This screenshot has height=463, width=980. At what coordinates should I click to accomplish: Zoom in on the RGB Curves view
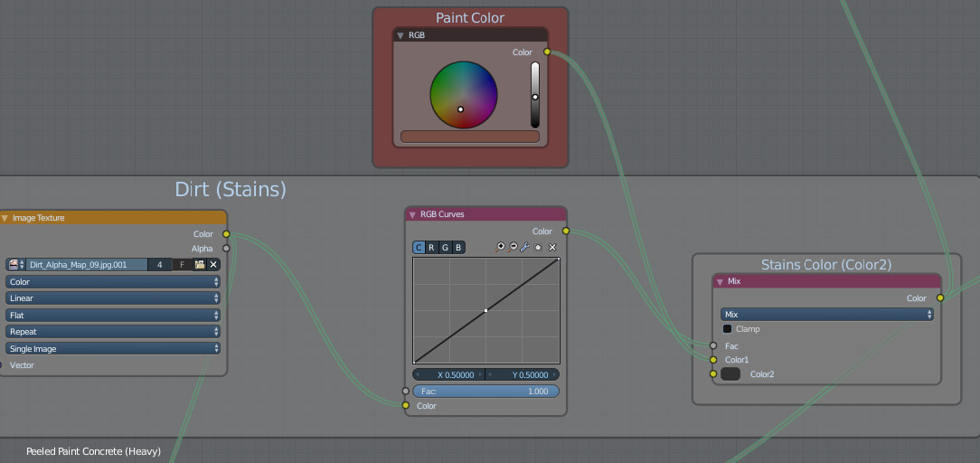[499, 248]
